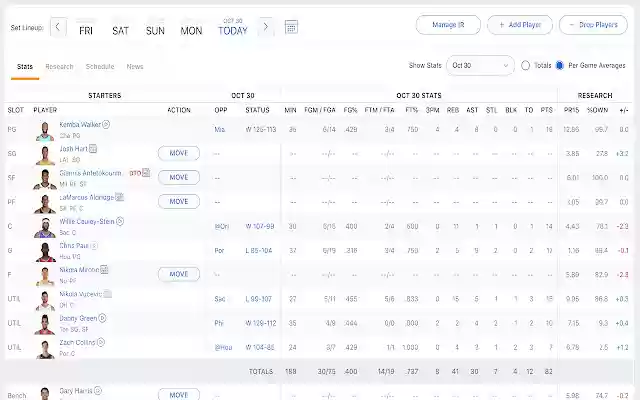Switch to the Stats tab
The image size is (640, 400).
coord(25,67)
